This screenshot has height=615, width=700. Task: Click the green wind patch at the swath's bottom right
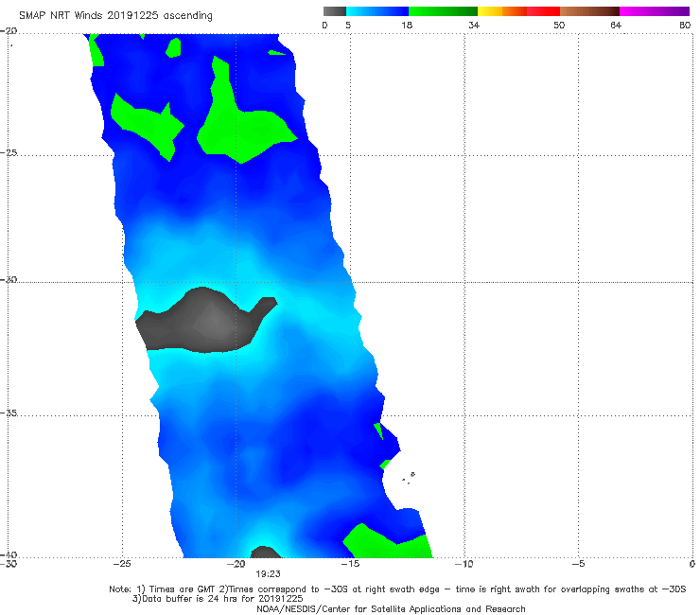coord(386,543)
